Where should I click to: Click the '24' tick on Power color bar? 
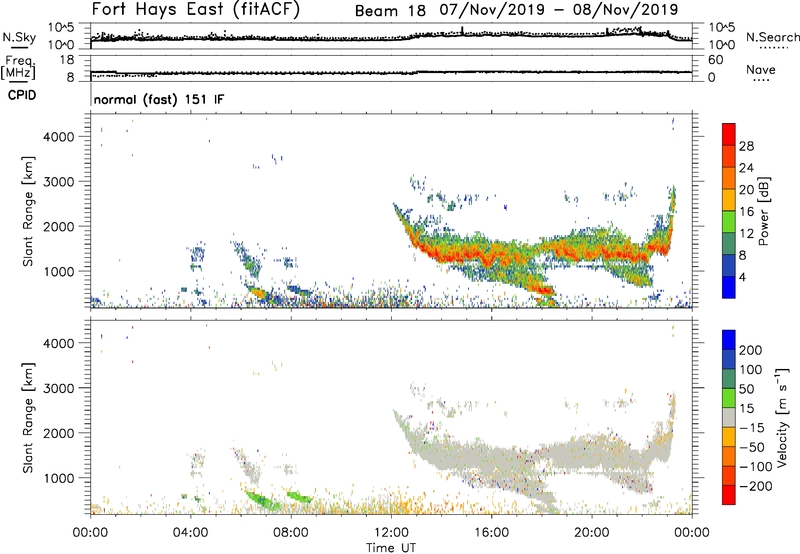746,168
